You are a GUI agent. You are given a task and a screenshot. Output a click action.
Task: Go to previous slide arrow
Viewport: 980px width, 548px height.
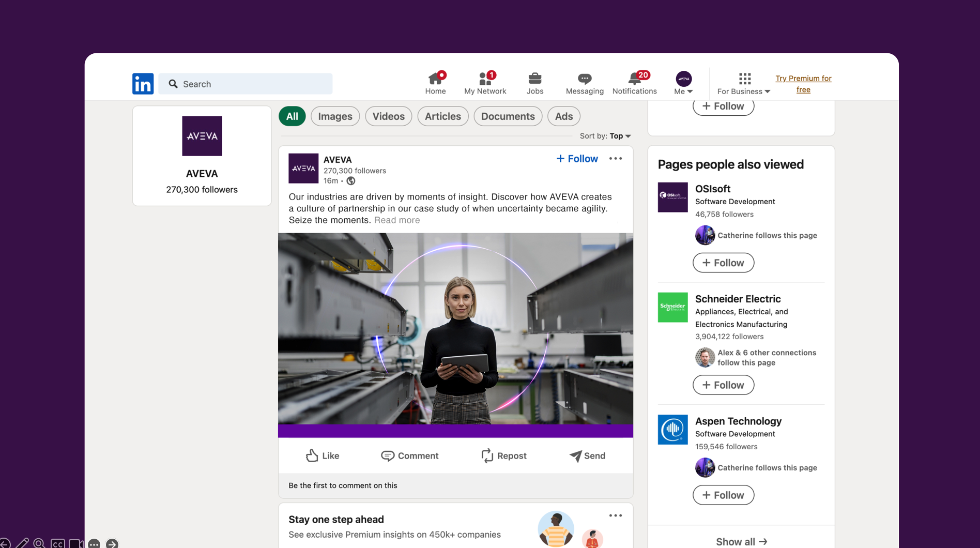coord(5,543)
